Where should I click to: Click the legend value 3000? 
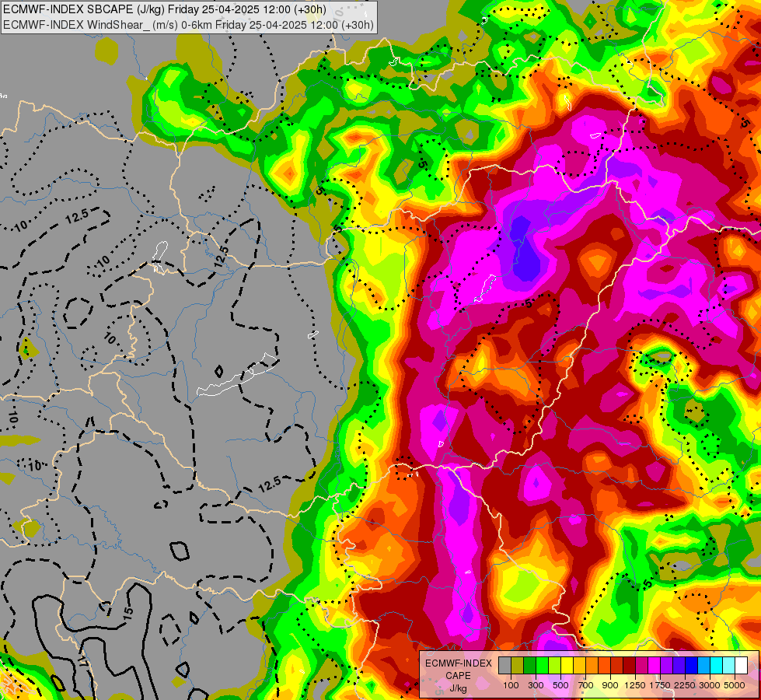pos(710,685)
